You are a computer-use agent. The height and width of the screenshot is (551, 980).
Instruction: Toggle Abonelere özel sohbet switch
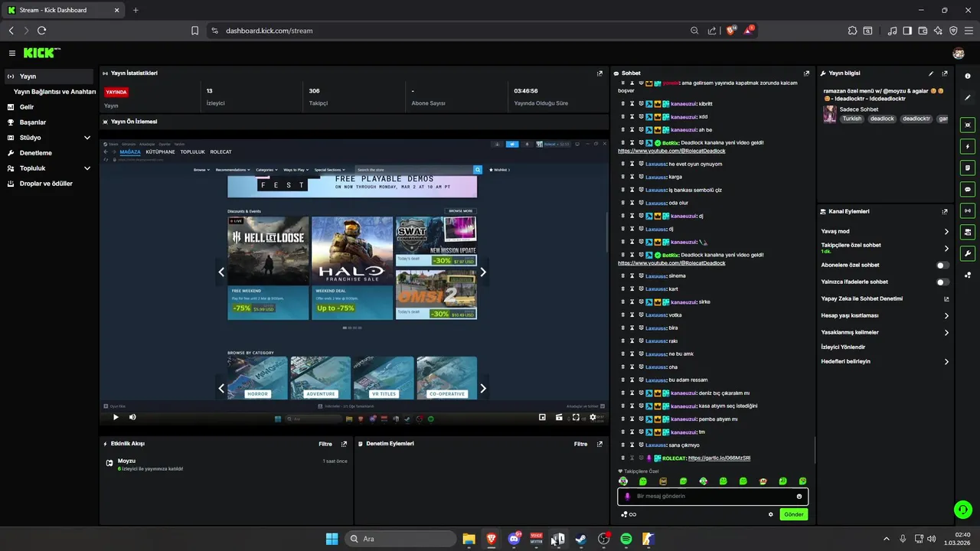click(942, 265)
